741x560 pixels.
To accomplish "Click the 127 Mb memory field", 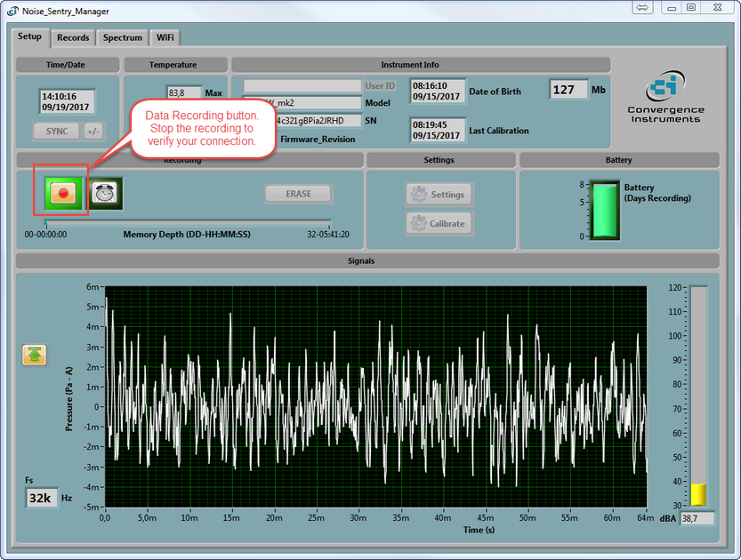I will (568, 90).
